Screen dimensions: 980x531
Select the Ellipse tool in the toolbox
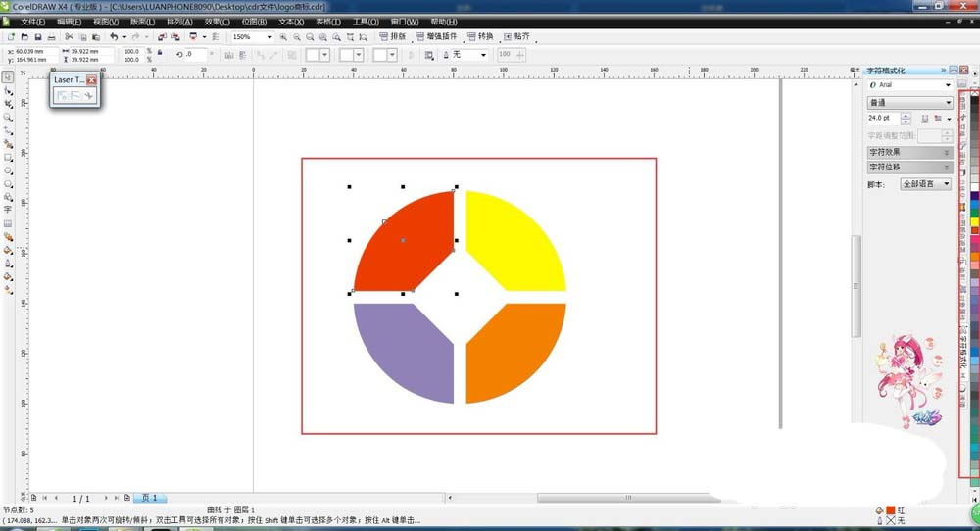click(8, 169)
